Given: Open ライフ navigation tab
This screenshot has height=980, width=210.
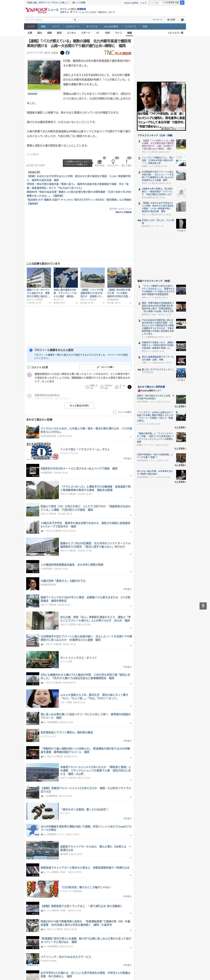Looking at the screenshot, I should pyautogui.click(x=56, y=26).
